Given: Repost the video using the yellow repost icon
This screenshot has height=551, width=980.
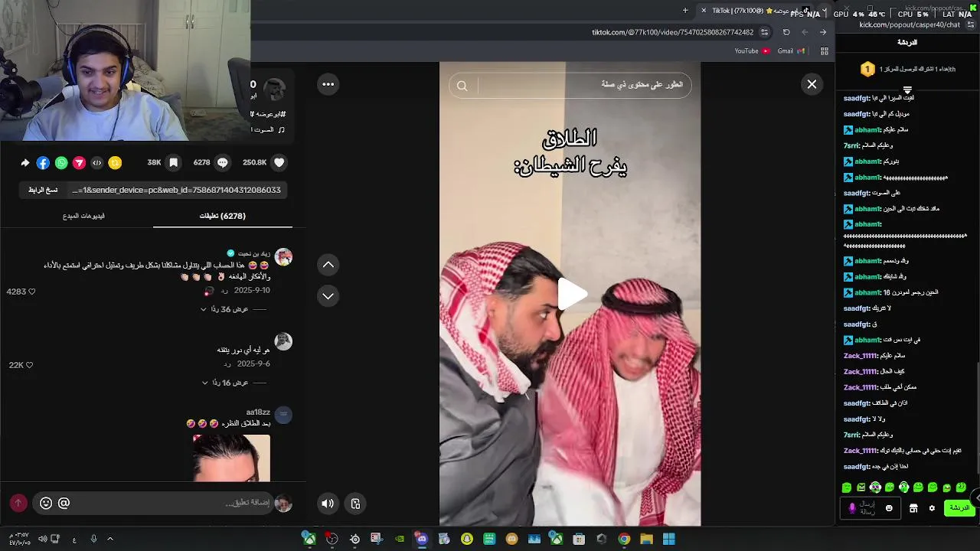Looking at the screenshot, I should 115,162.
